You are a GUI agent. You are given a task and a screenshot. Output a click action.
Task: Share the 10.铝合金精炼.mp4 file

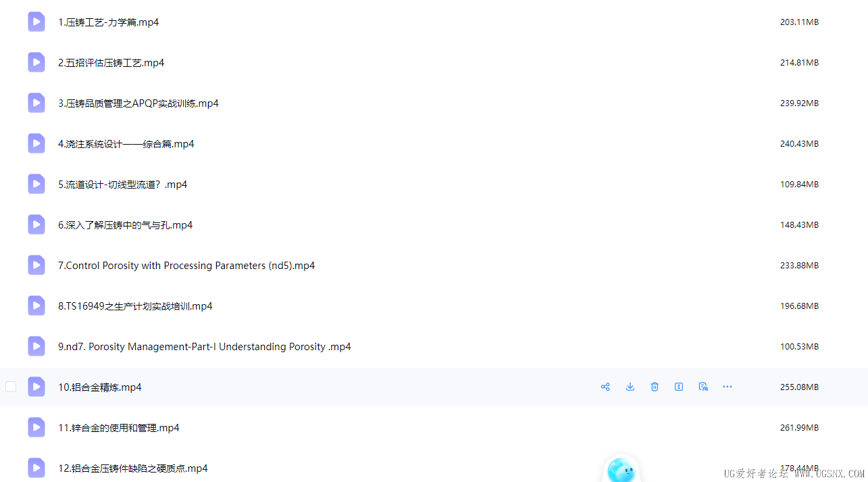605,387
